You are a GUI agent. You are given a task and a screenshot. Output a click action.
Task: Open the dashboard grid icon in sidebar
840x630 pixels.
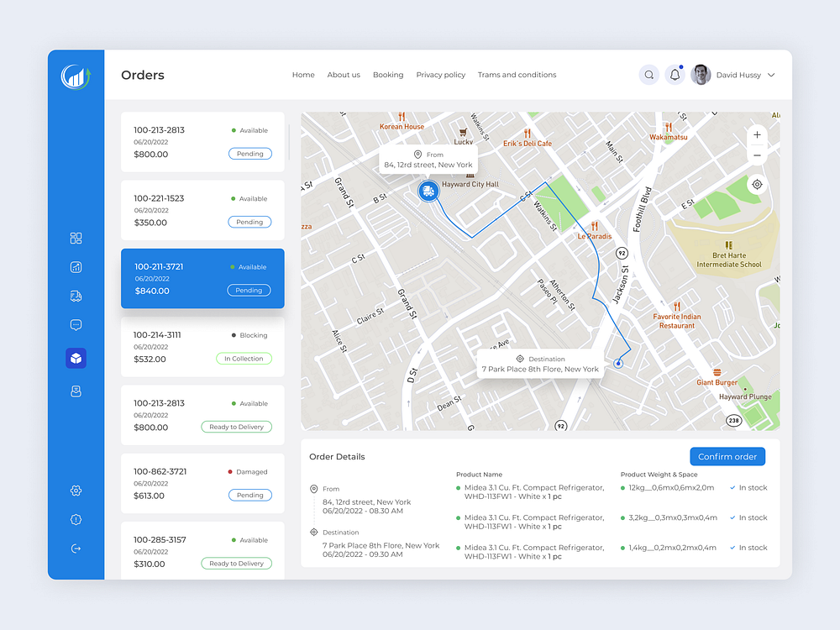[76, 238]
